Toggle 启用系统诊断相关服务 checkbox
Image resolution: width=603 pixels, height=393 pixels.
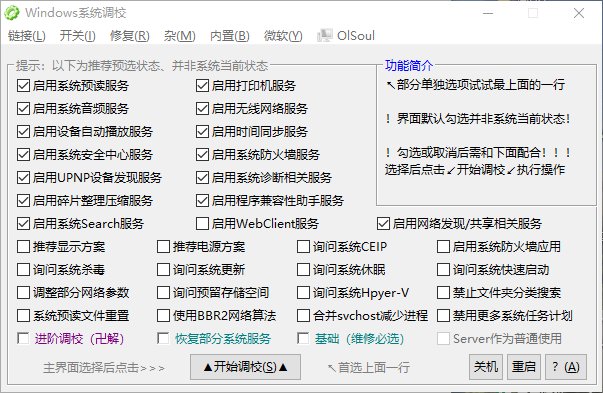202,178
